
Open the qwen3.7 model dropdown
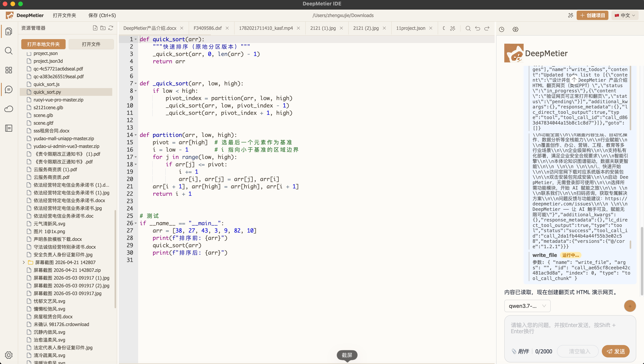click(x=527, y=306)
